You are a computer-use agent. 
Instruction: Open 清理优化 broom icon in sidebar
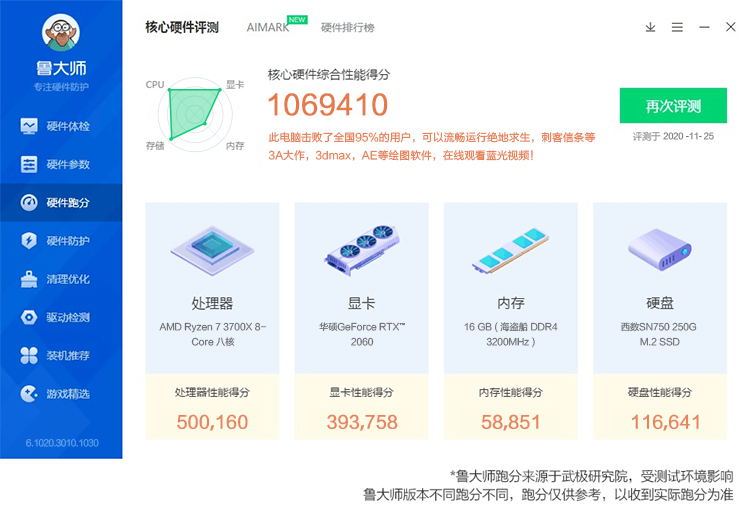(29, 279)
